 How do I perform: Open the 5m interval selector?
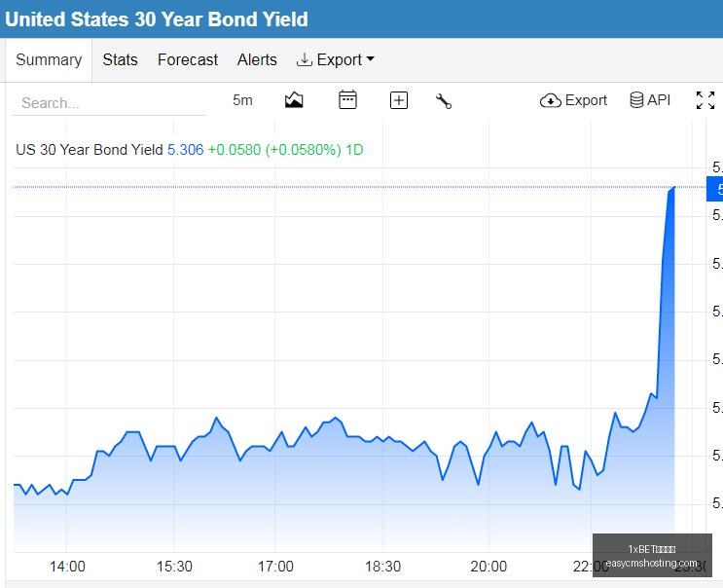coord(242,100)
